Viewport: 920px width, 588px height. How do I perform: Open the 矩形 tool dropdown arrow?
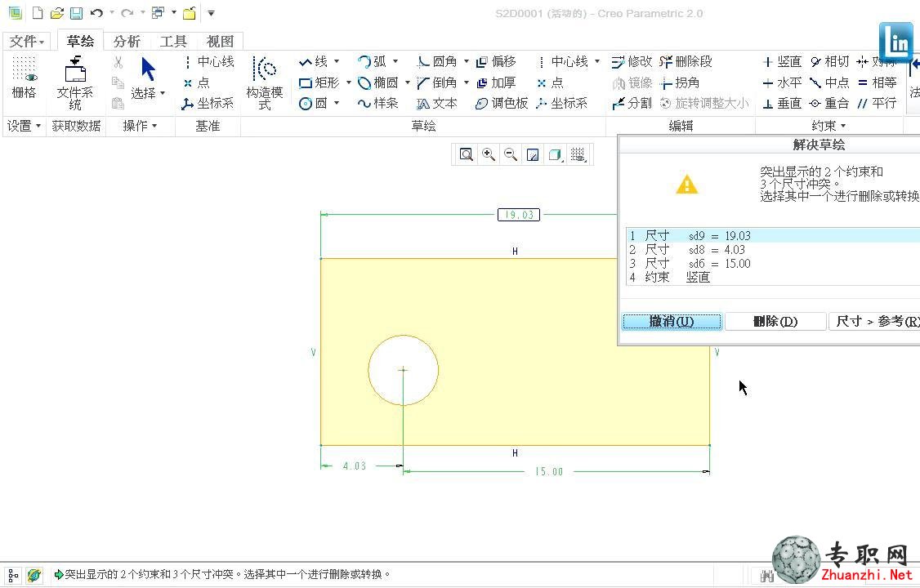pyautogui.click(x=349, y=82)
